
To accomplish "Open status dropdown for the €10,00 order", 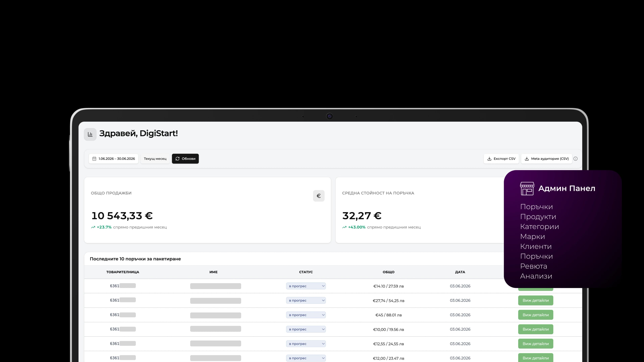I will tap(306, 329).
